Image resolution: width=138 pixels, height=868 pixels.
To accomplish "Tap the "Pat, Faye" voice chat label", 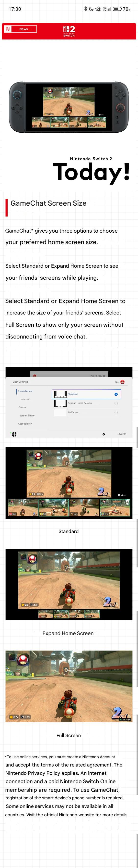I will click(125, 719).
